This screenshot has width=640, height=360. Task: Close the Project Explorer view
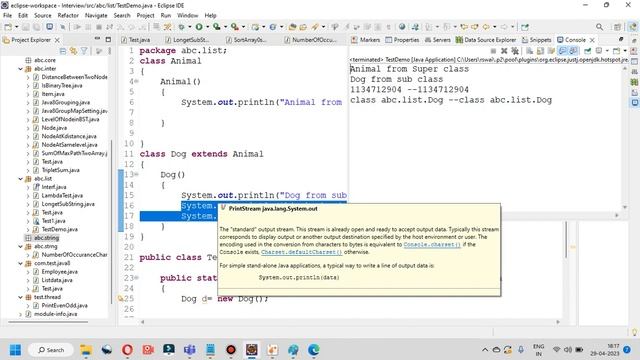pos(58,40)
